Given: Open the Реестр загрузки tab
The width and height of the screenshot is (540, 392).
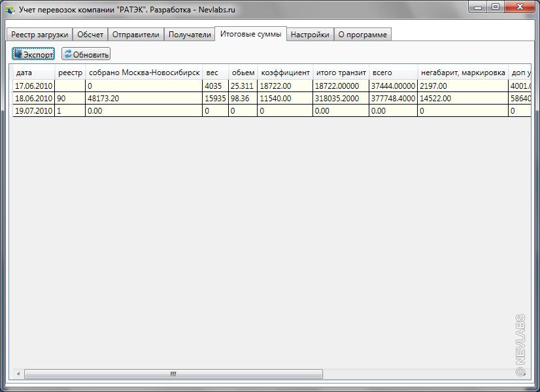Looking at the screenshot, I should [x=39, y=35].
